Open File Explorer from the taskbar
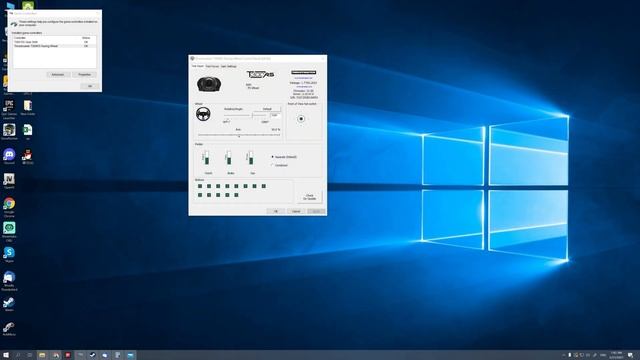This screenshot has height=360, width=640. 42,355
